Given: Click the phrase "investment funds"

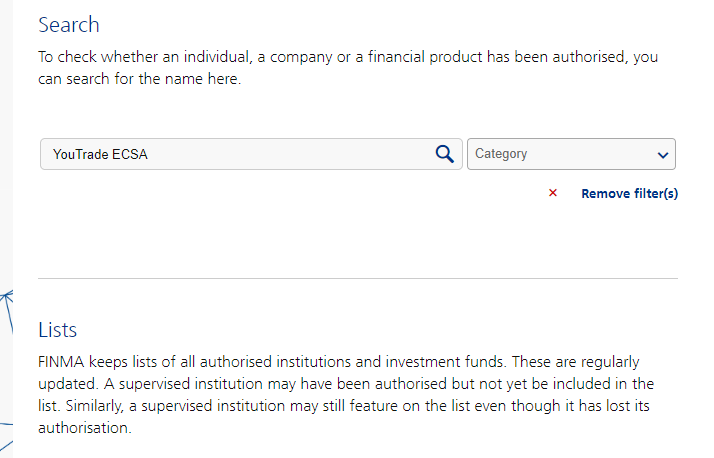Looking at the screenshot, I should click(426, 361).
